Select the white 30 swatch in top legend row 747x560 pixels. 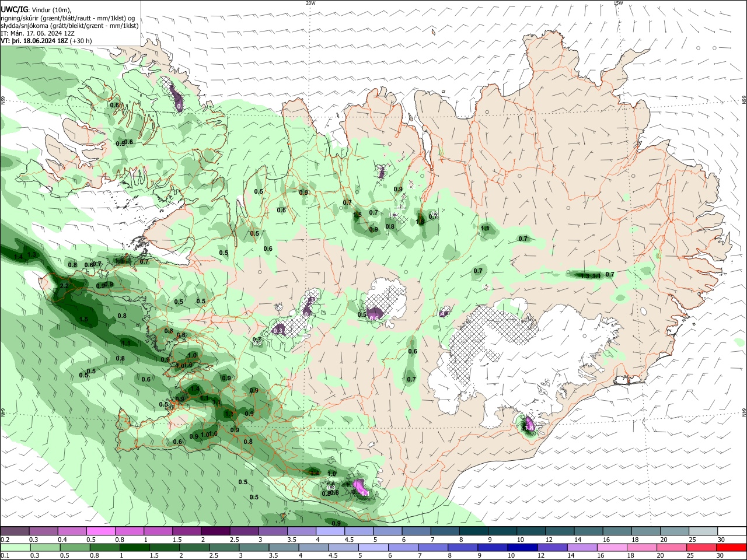click(x=731, y=531)
